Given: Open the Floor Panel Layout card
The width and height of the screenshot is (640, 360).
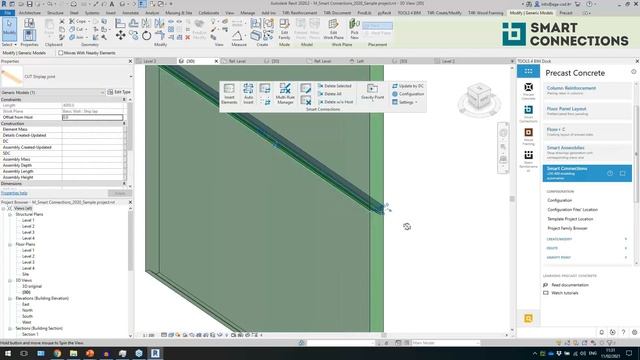Looking at the screenshot, I should [x=587, y=111].
